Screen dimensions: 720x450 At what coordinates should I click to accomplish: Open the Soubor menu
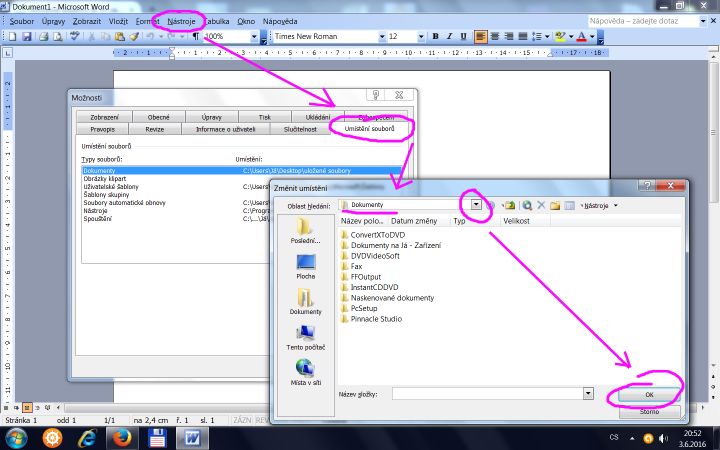tap(22, 21)
